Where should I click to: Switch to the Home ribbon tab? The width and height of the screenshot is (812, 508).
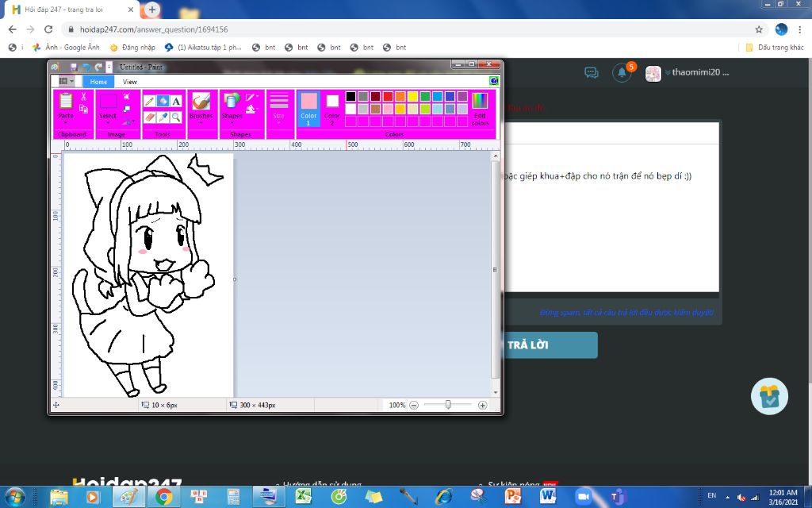pos(98,82)
